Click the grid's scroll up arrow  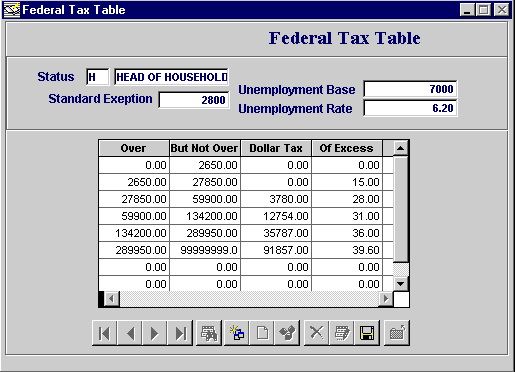point(401,148)
